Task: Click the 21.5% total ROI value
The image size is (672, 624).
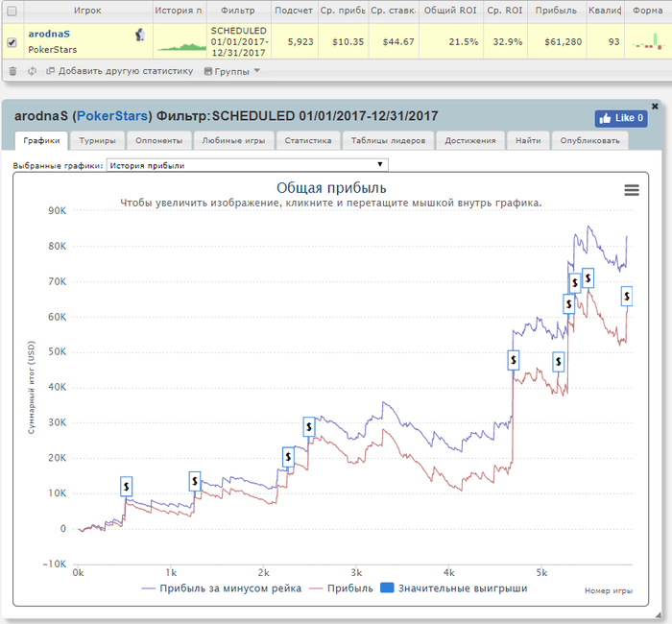Action: tap(464, 42)
